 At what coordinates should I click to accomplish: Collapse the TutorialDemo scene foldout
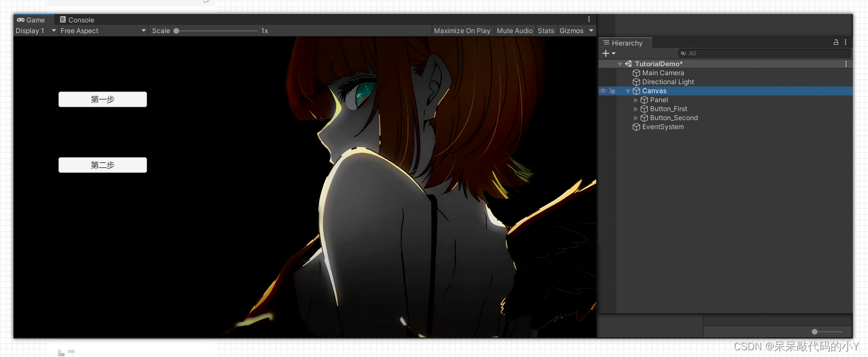(x=620, y=64)
